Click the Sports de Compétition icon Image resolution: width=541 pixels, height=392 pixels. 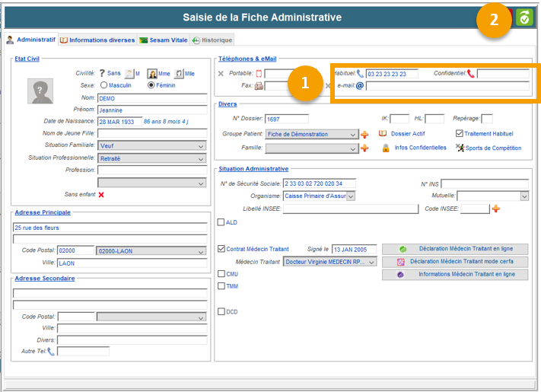[x=460, y=148]
